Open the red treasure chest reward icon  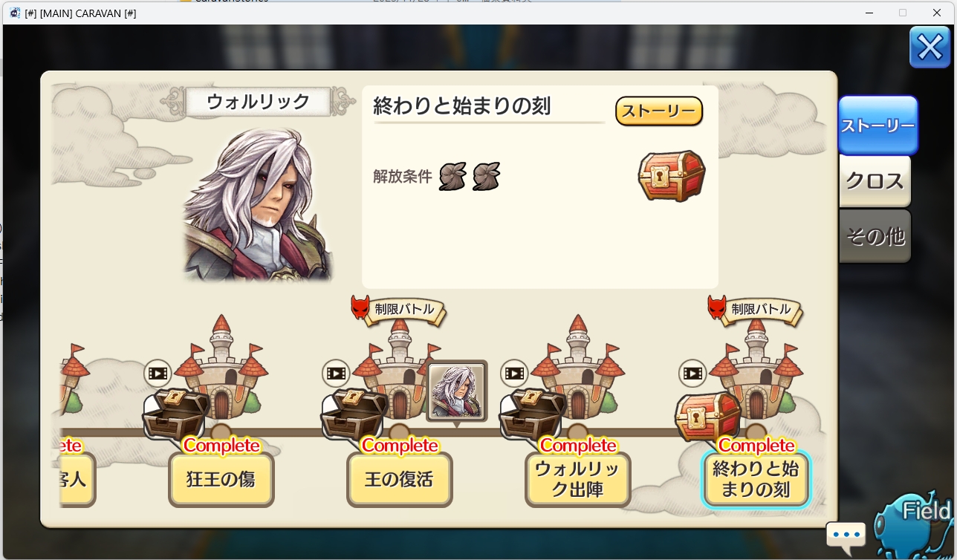[672, 176]
